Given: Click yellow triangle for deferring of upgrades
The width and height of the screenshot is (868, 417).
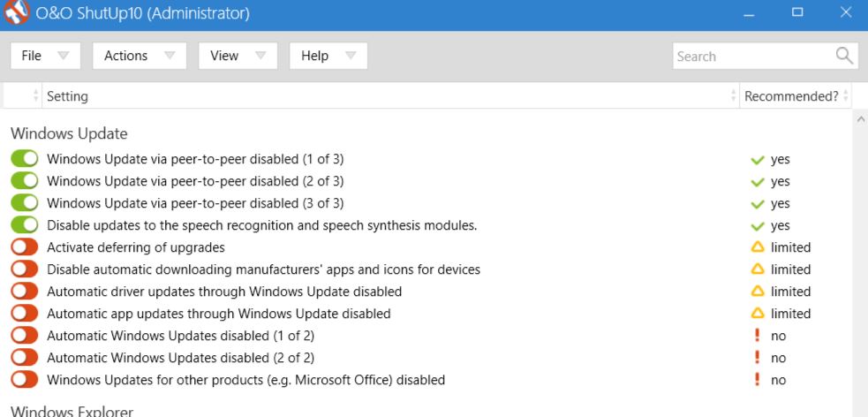Looking at the screenshot, I should coord(758,247).
